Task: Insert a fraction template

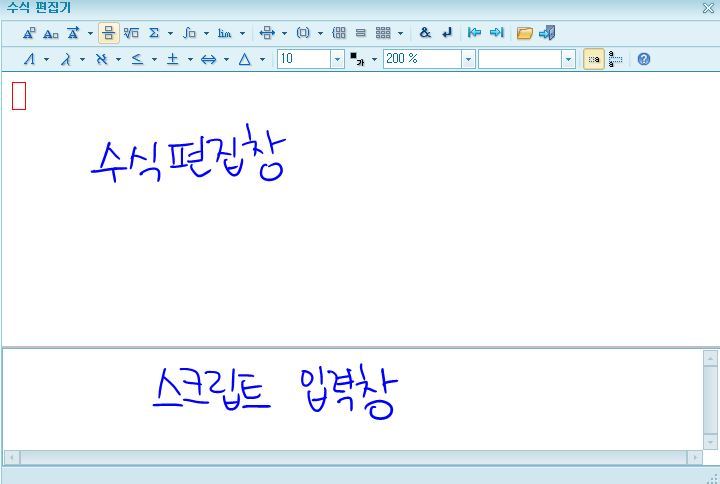Action: (x=108, y=33)
